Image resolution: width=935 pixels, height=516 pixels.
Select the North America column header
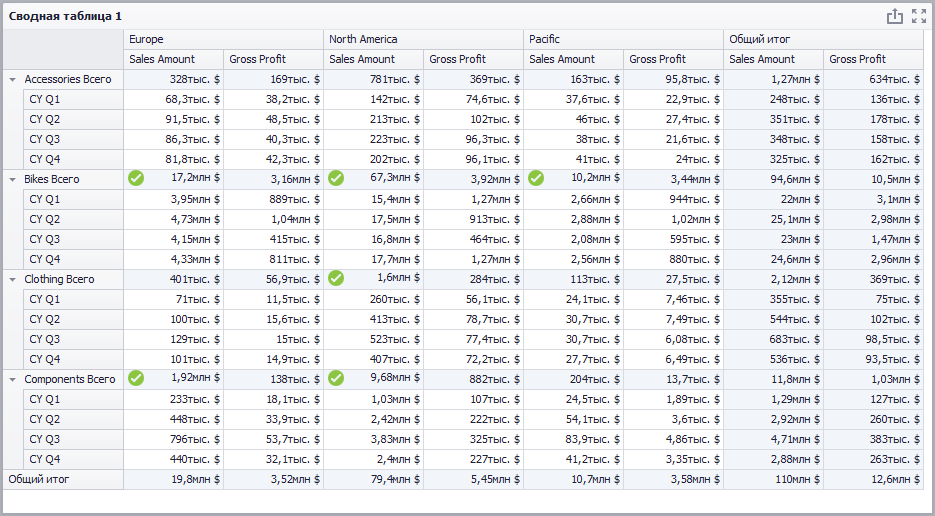[423, 39]
